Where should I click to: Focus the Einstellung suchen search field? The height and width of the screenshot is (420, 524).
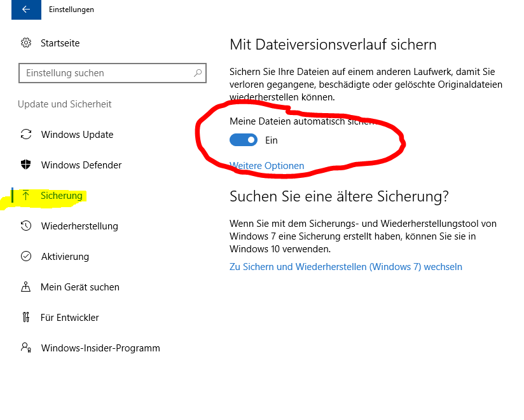(113, 73)
